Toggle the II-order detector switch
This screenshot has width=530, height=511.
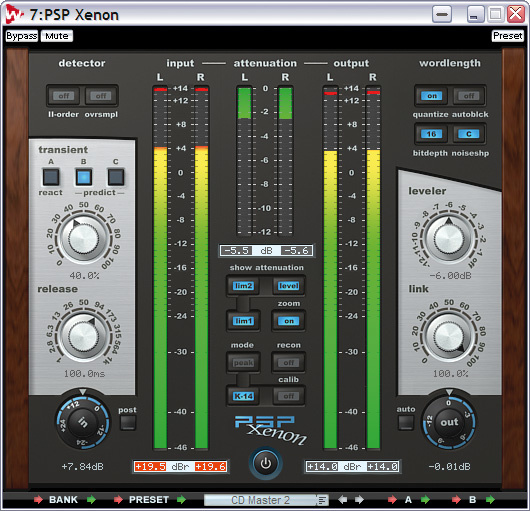64,96
